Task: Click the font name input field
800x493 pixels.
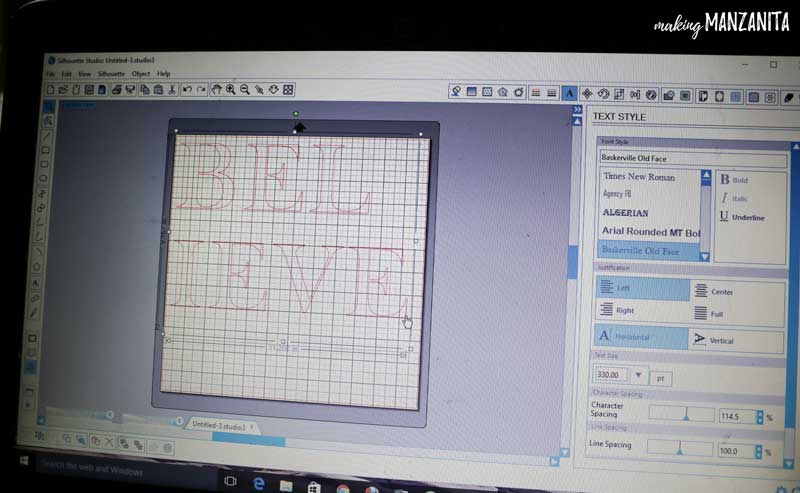Action: click(x=693, y=159)
